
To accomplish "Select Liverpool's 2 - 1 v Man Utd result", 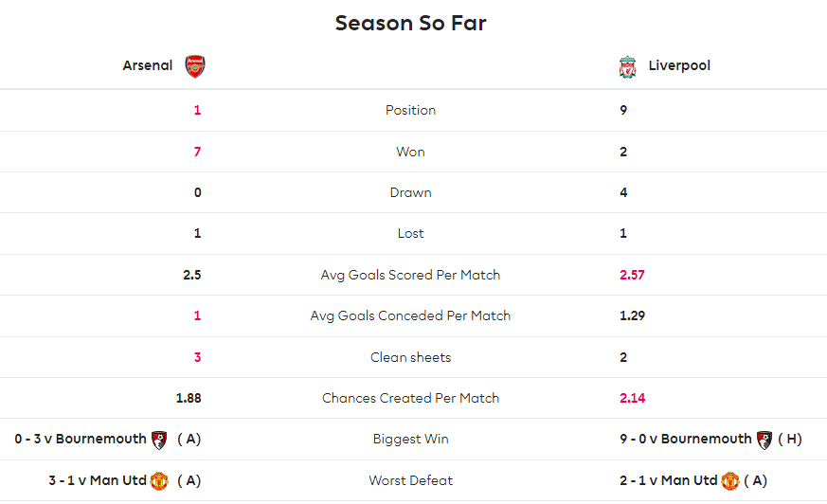I will [x=669, y=480].
